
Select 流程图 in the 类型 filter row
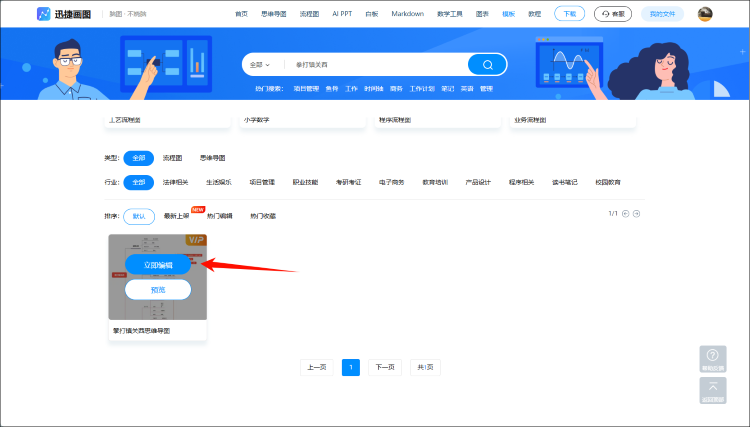tap(172, 158)
